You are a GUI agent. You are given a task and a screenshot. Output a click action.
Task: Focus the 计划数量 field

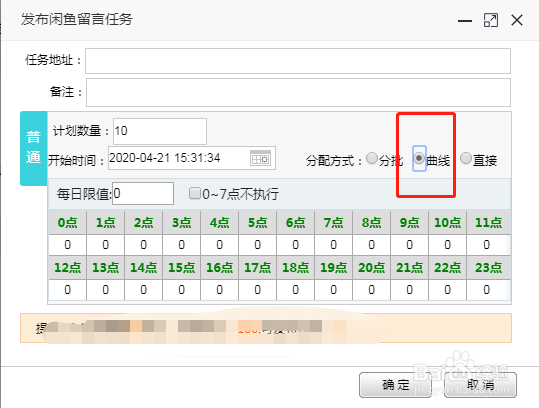pos(160,131)
